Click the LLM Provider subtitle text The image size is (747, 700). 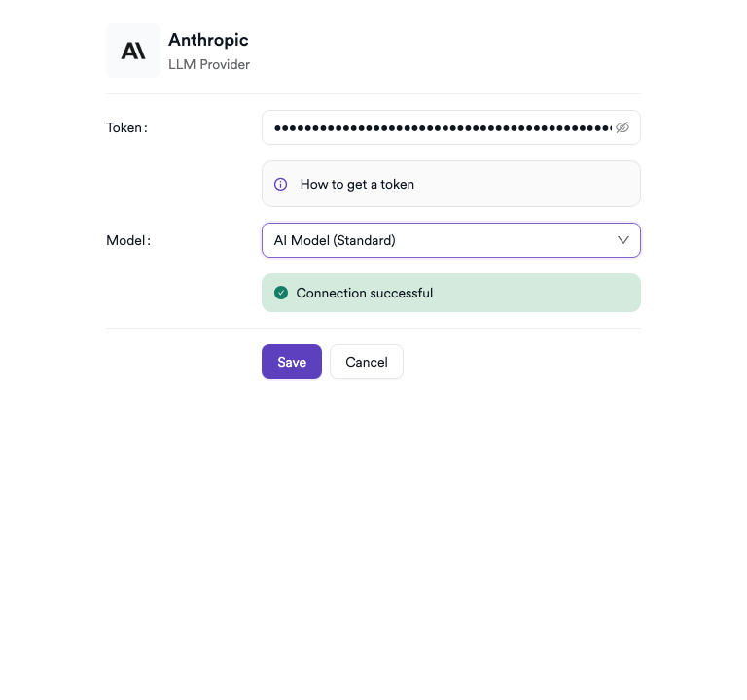[x=209, y=65]
